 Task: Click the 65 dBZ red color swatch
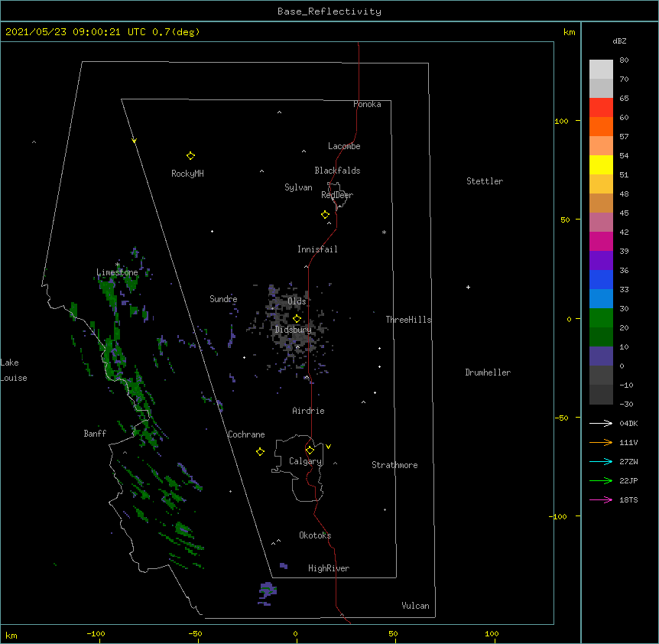pos(601,108)
